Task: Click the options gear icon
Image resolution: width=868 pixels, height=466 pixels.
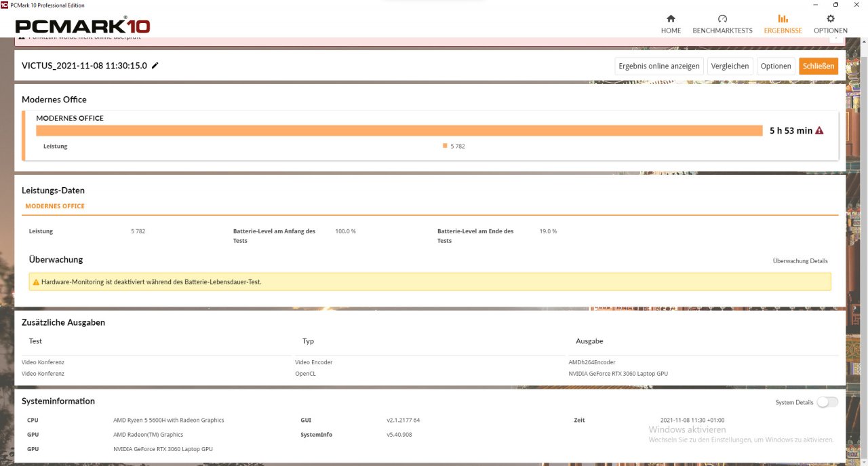Action: pos(830,18)
